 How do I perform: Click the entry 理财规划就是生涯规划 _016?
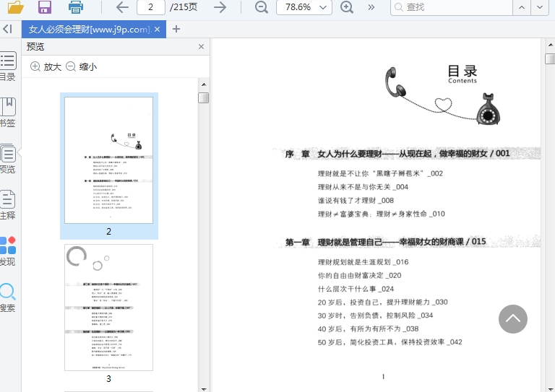coord(363,262)
